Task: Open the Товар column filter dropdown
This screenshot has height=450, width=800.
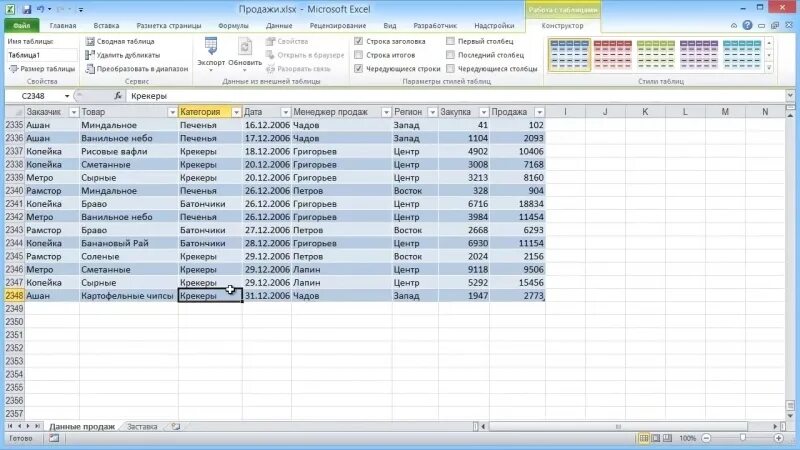Action: [x=172, y=112]
